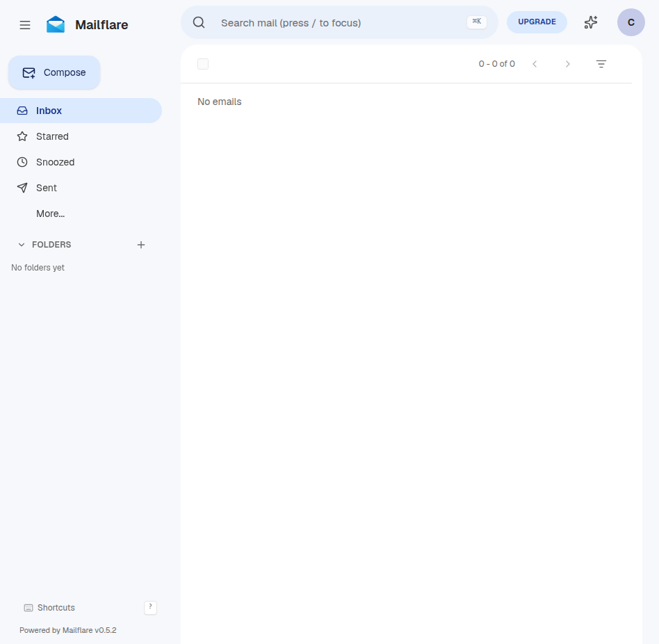Click the Mailflare envelope logo
Screen dimensions: 659x644
point(56,24)
